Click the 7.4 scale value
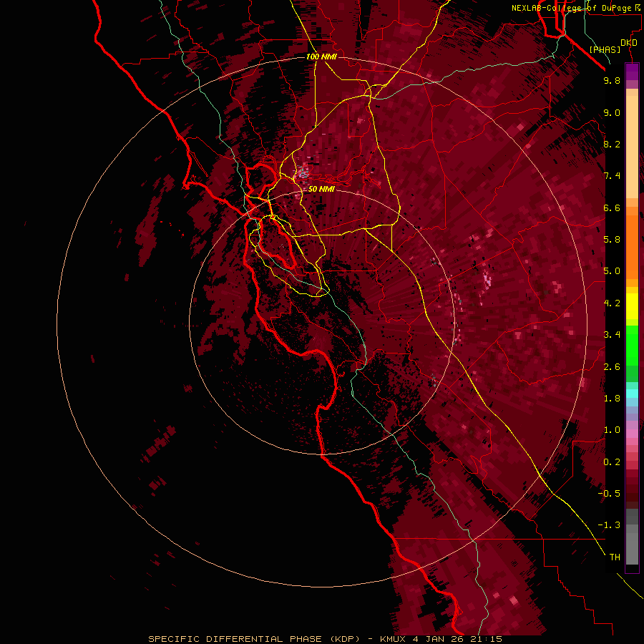644x644 pixels. 612,176
